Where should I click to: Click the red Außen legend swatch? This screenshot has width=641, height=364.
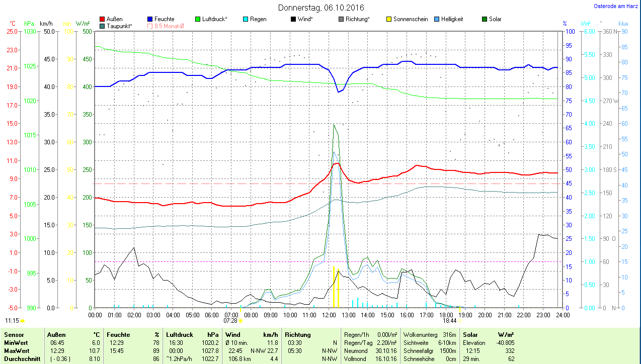103,19
